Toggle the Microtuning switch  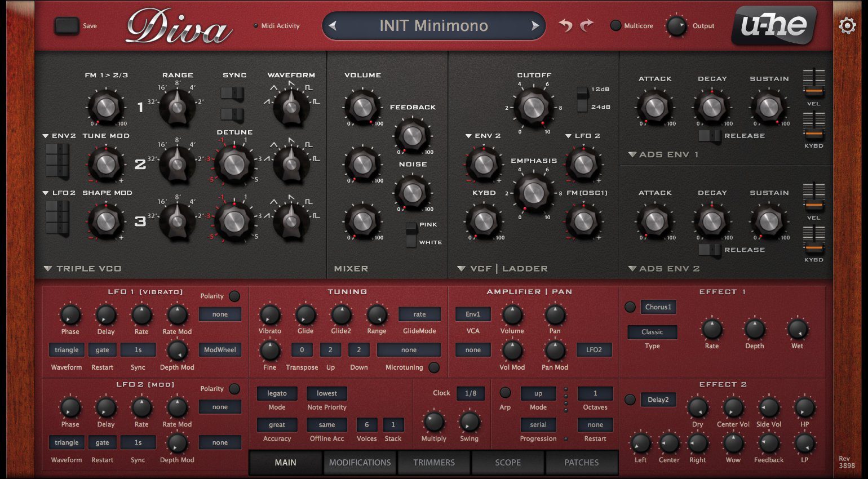tap(433, 367)
